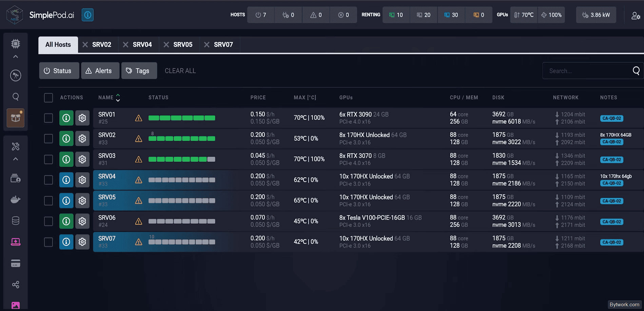Open the Status filter dropdown
Viewport: 644px width, 311px height.
click(x=59, y=71)
